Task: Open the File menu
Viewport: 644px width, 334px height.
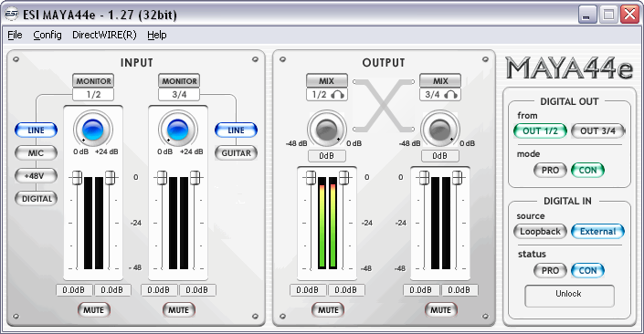Action: [15, 35]
